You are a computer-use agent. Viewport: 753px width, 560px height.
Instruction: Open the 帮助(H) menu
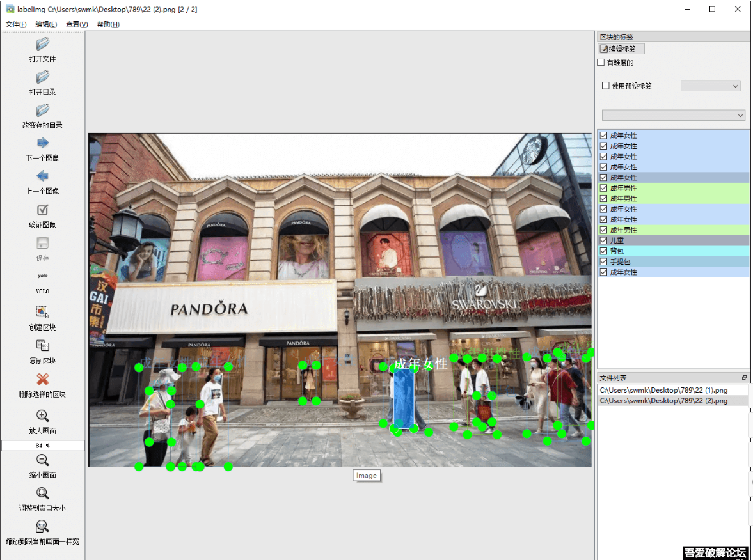pyautogui.click(x=108, y=24)
